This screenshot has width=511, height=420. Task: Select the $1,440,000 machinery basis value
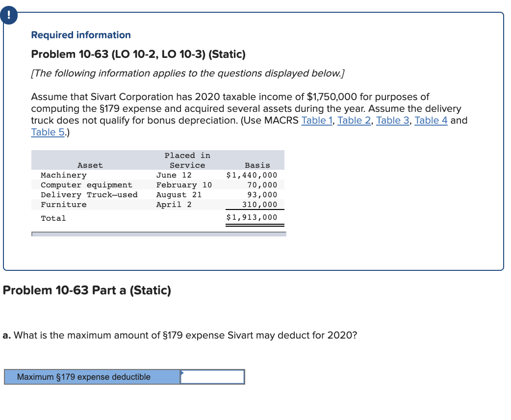pos(252,175)
